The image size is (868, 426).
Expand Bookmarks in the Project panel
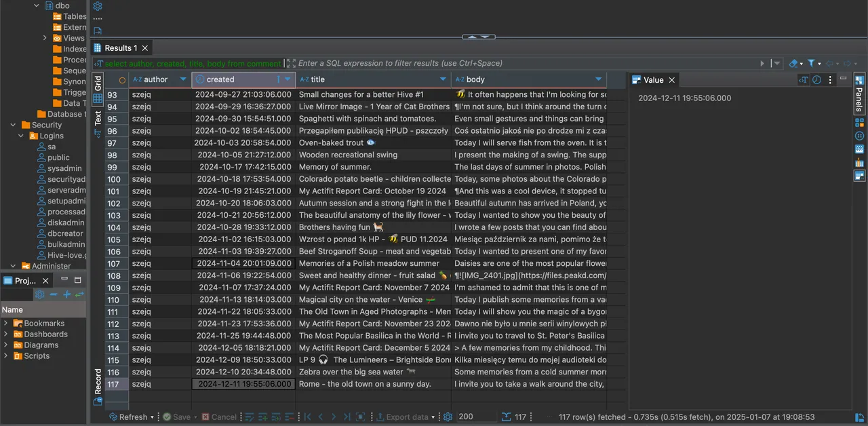coord(6,324)
